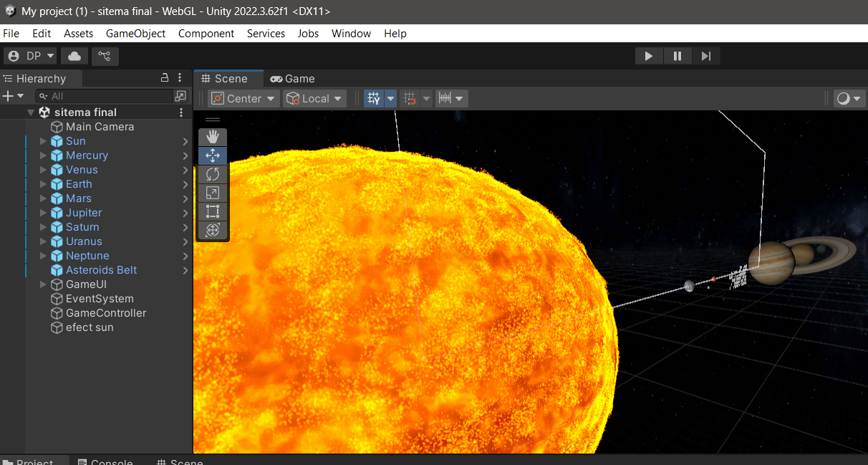868x465 pixels.
Task: Open the Assets menu
Action: pyautogui.click(x=78, y=34)
